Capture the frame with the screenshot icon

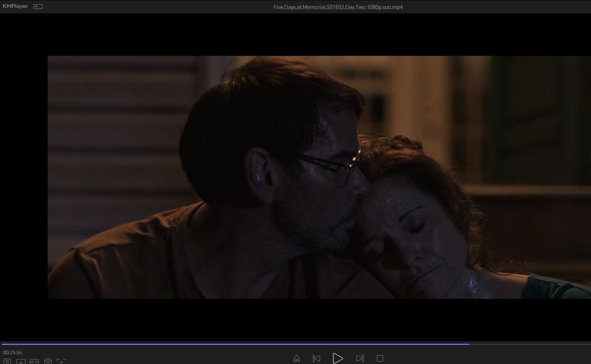pos(61,361)
